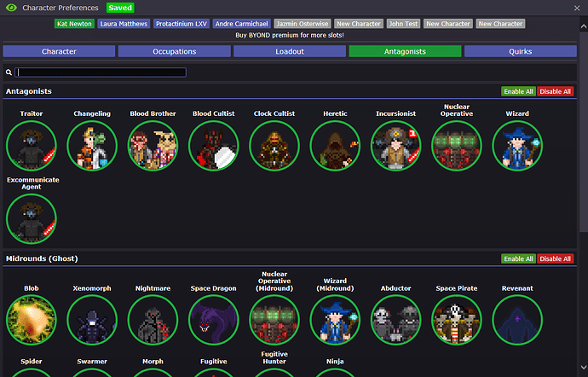This screenshot has width=588, height=377.
Task: Click the "Buy BYOND premium for more slots!" text
Action: (290, 35)
